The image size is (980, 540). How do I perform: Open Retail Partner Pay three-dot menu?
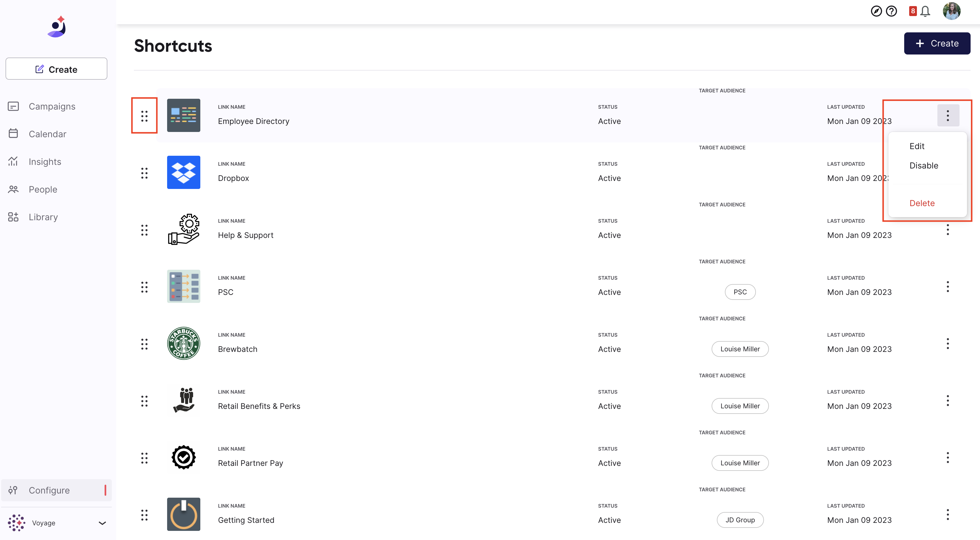[948, 458]
